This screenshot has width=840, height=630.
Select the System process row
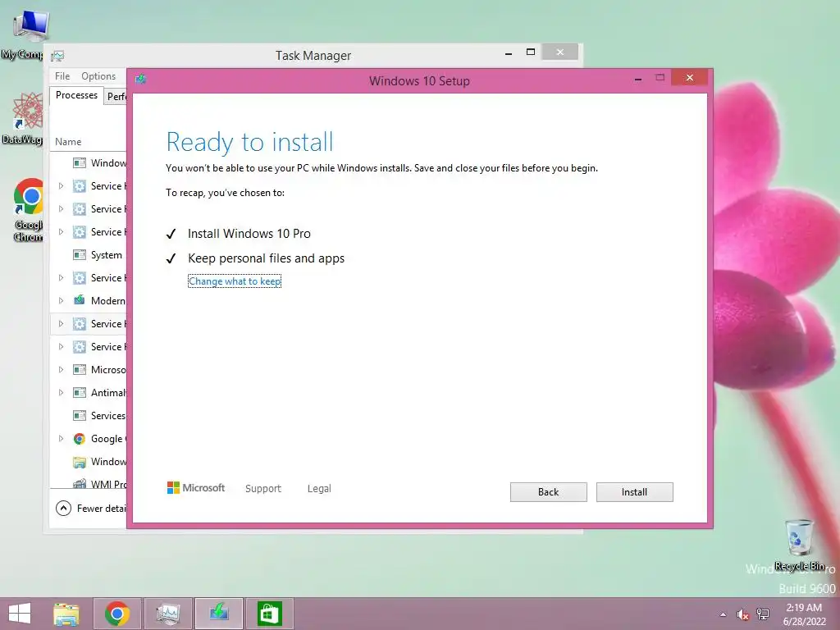tap(89, 255)
